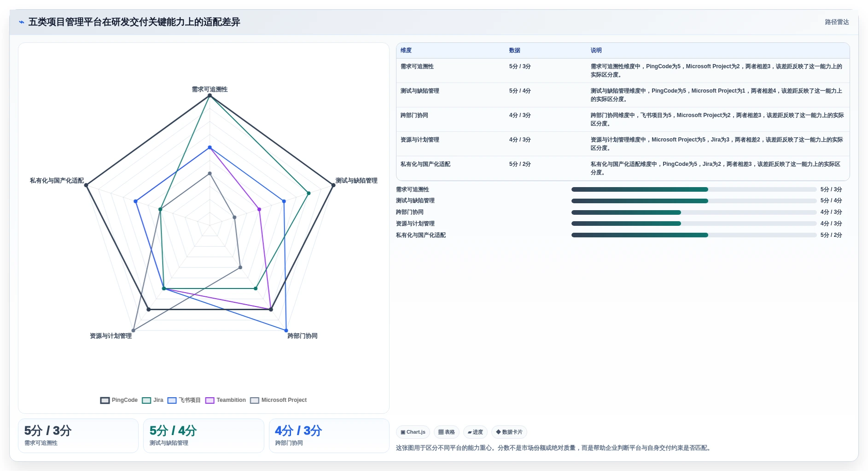Click the footer note starting 这张图用于区分
This screenshot has width=868, height=471.
(x=554, y=448)
